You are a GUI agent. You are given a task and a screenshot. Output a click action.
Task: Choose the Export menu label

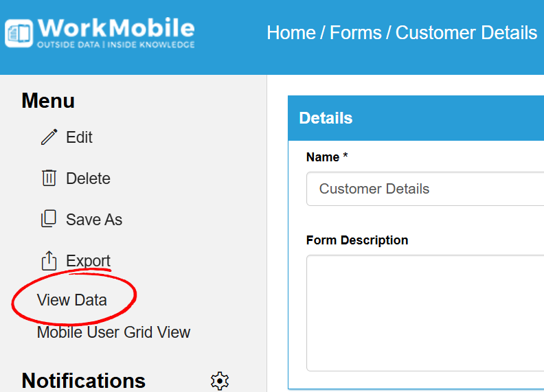click(x=88, y=261)
